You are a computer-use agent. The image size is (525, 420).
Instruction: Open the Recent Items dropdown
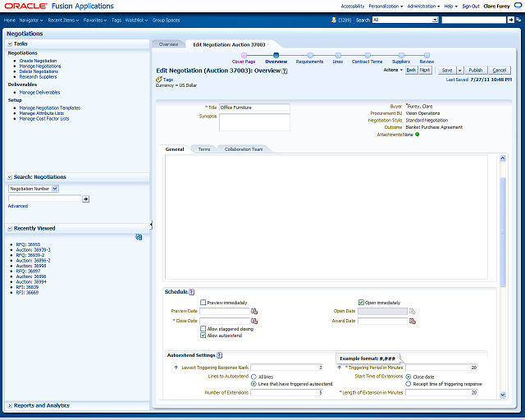pyautogui.click(x=63, y=20)
